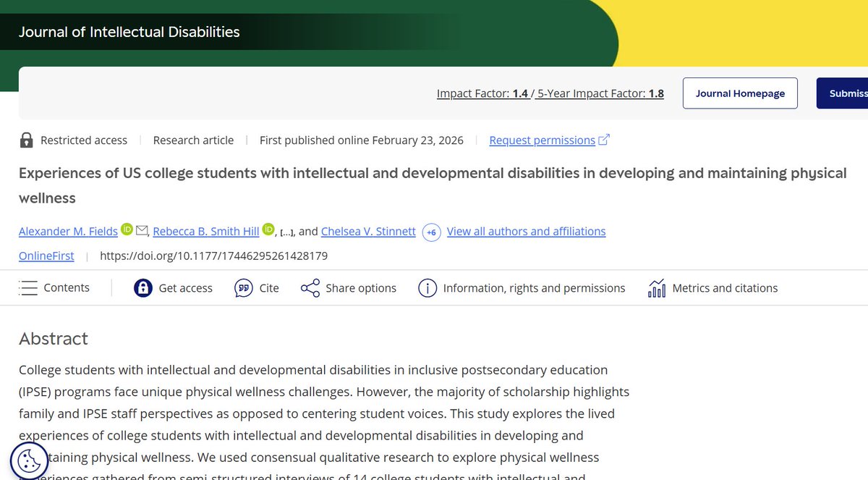Viewport: 868px width, 480px height.
Task: Click the 'Research article' label
Action: 193,140
